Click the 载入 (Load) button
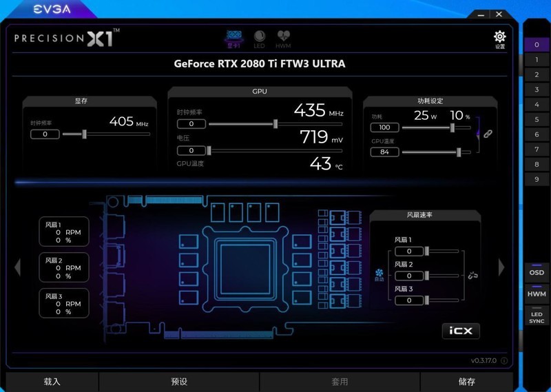This screenshot has height=392, width=551. tap(52, 382)
